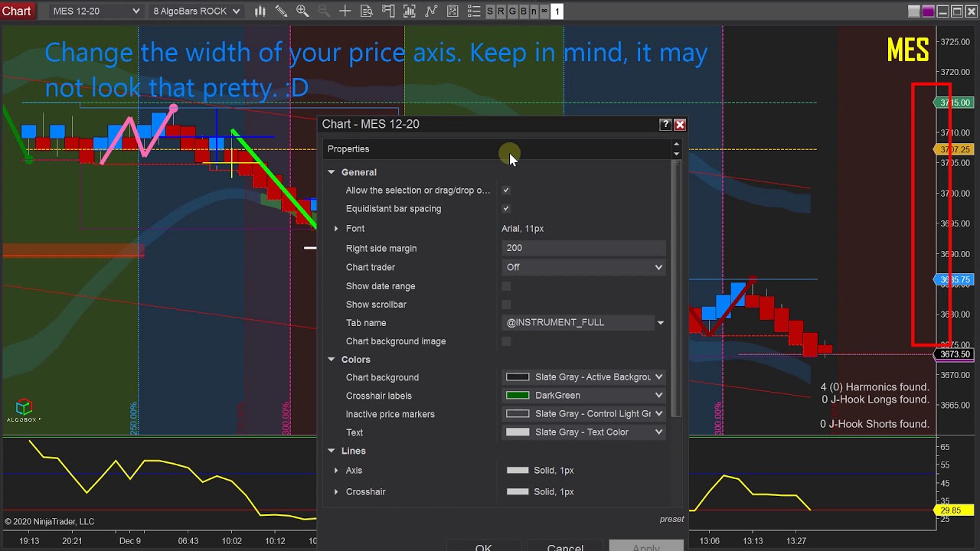
Task: Open the Chart trader Off dropdown
Action: click(x=584, y=267)
